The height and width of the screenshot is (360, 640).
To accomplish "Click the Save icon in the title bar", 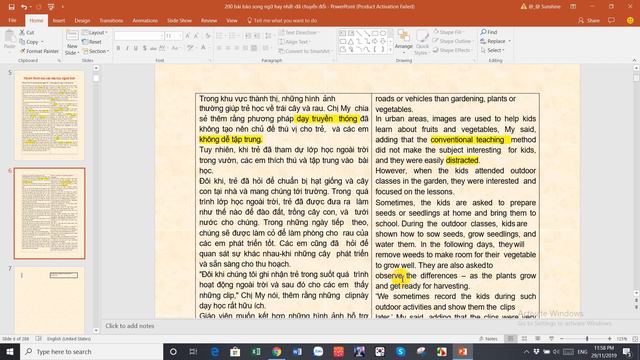I will point(11,7).
